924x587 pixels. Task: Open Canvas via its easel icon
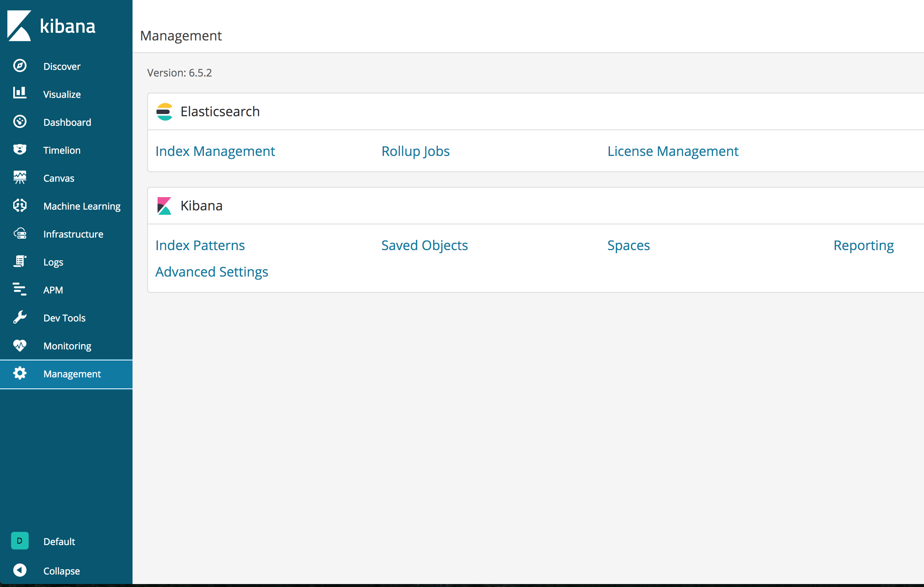[x=20, y=178]
